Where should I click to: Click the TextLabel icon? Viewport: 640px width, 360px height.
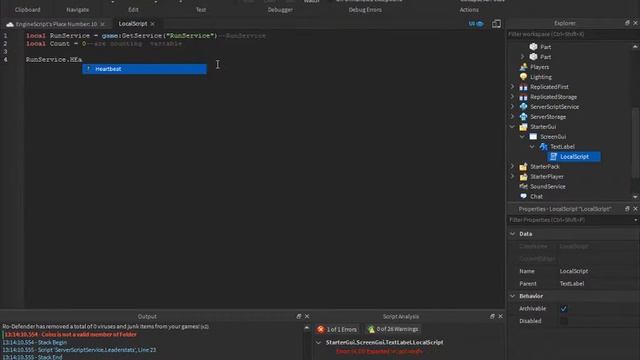tap(543, 147)
